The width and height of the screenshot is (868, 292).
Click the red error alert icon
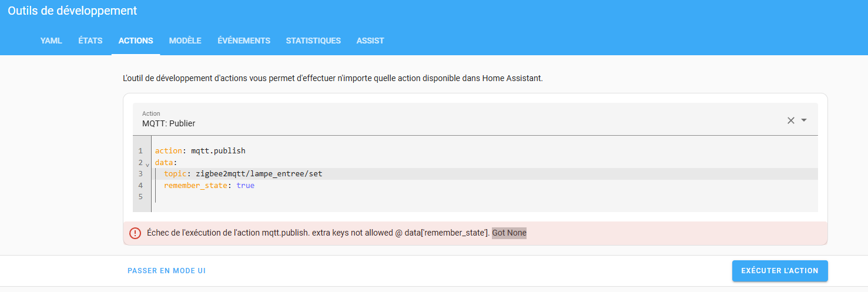click(135, 233)
